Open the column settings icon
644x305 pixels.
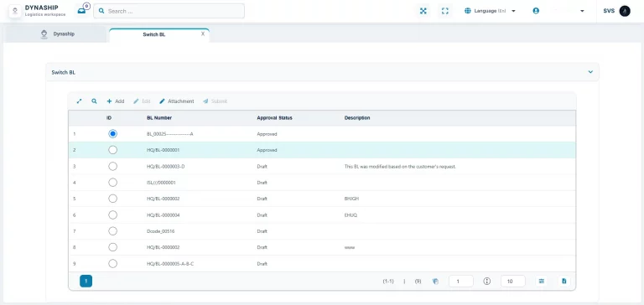pos(542,282)
